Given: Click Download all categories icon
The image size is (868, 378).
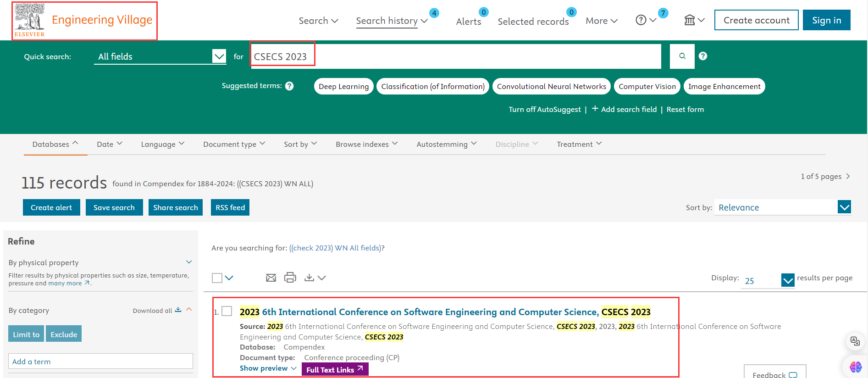Looking at the screenshot, I should coord(178,310).
